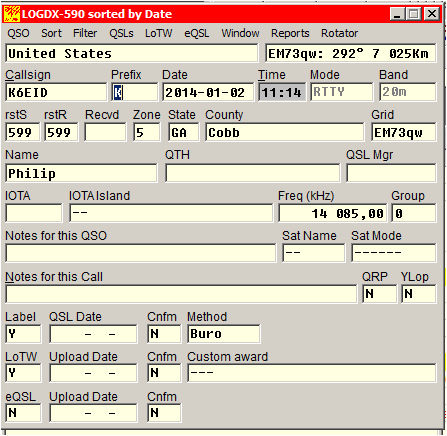Minimize the LOGDX-590 window

pos(397,14)
